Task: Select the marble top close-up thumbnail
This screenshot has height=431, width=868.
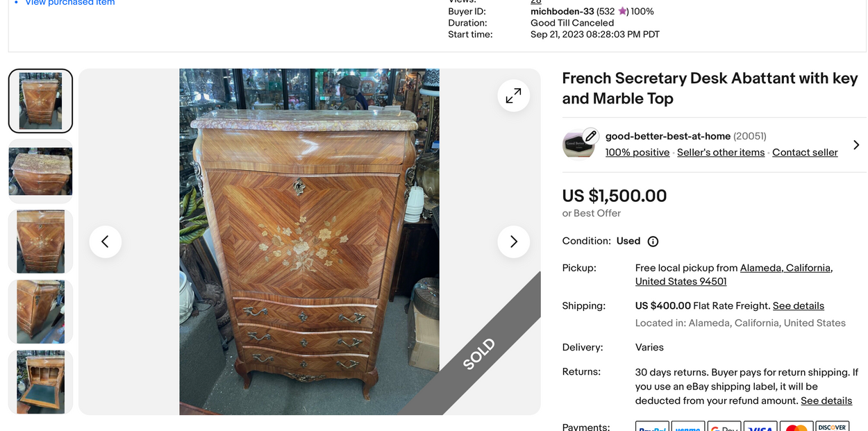Action: [40, 171]
